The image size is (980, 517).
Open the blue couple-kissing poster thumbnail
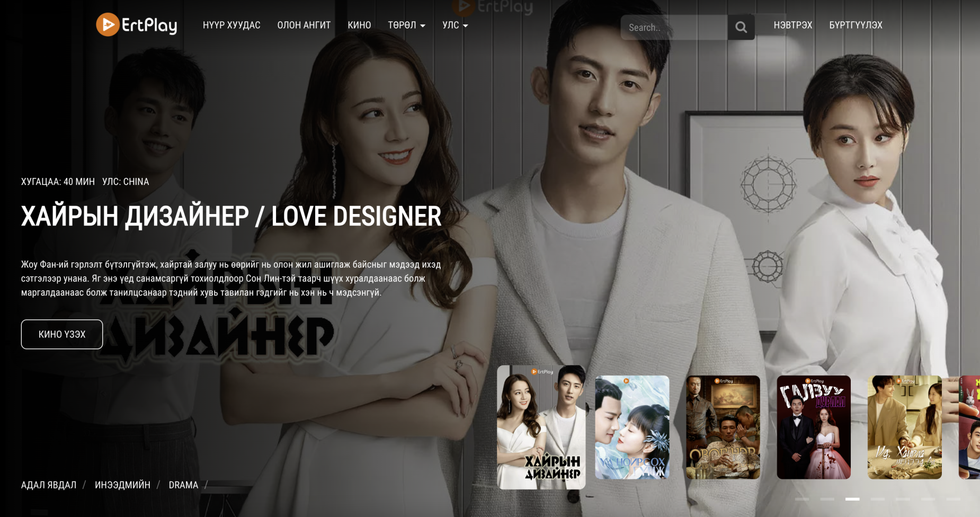[x=632, y=427]
